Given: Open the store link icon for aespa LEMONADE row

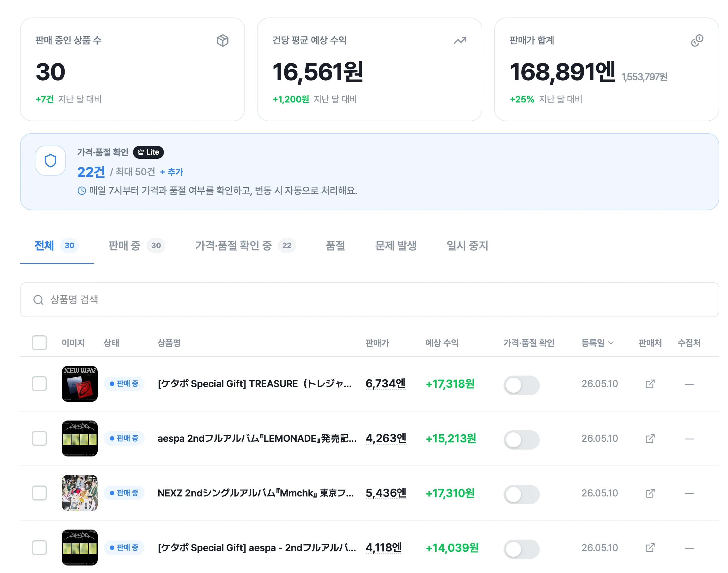Looking at the screenshot, I should tap(650, 438).
